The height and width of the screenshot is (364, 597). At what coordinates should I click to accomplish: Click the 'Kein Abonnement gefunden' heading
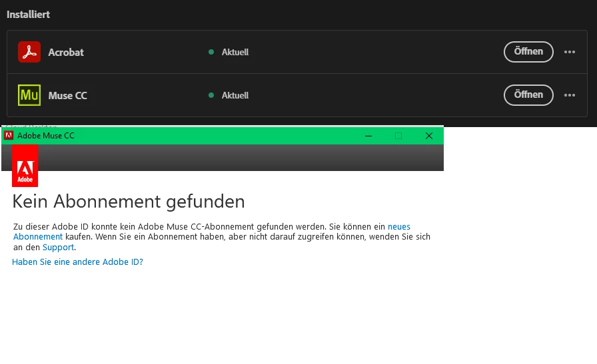129,202
